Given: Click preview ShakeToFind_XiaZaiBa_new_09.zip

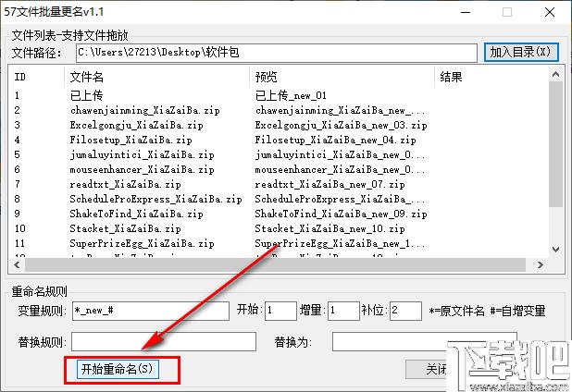Looking at the screenshot, I should 341,214.
